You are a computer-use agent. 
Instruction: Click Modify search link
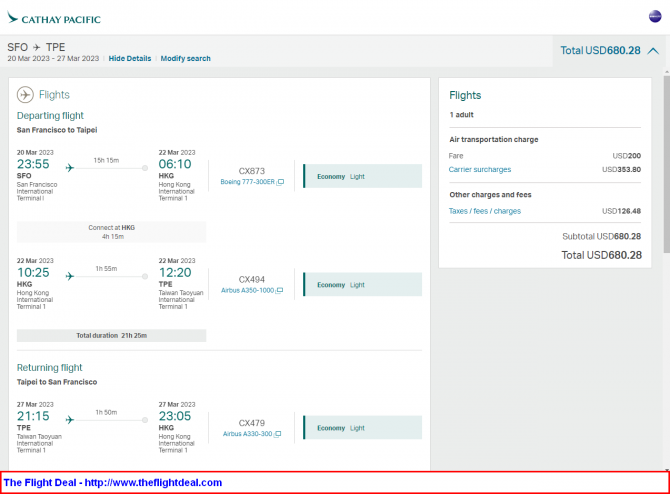185,59
